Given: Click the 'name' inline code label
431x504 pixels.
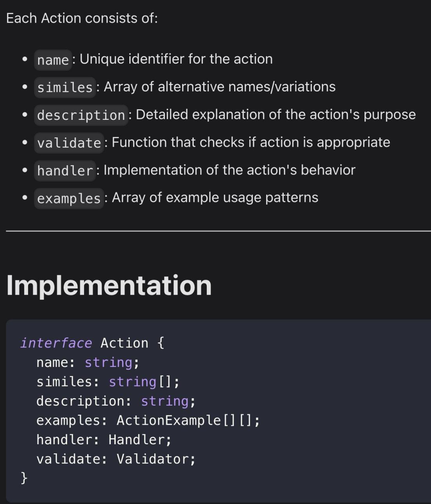Looking at the screenshot, I should click(53, 60).
